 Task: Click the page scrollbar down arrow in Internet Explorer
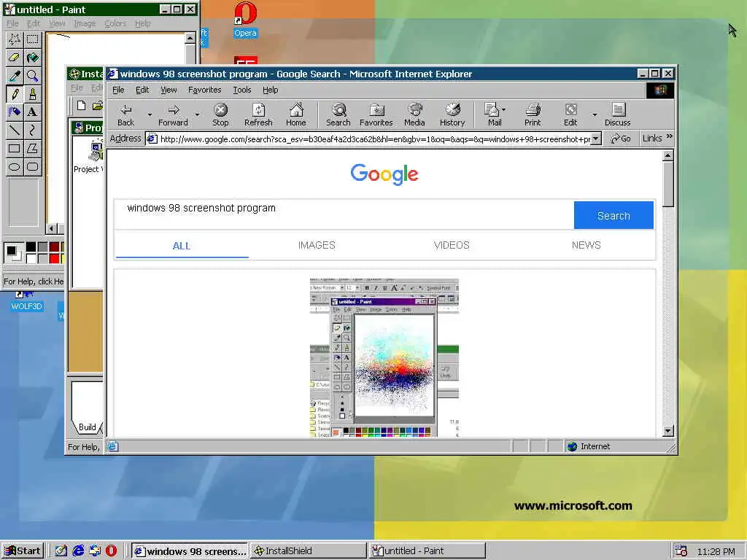(668, 431)
